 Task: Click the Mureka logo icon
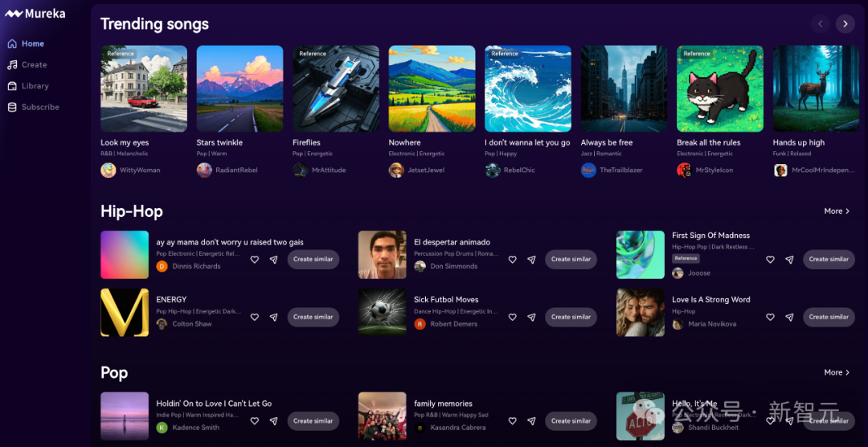click(14, 14)
